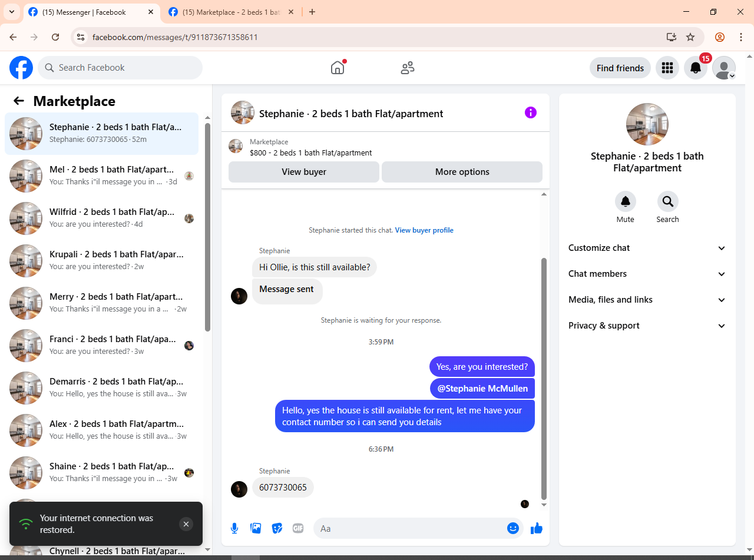Go to the Home feed icon
The width and height of the screenshot is (754, 560).
338,68
